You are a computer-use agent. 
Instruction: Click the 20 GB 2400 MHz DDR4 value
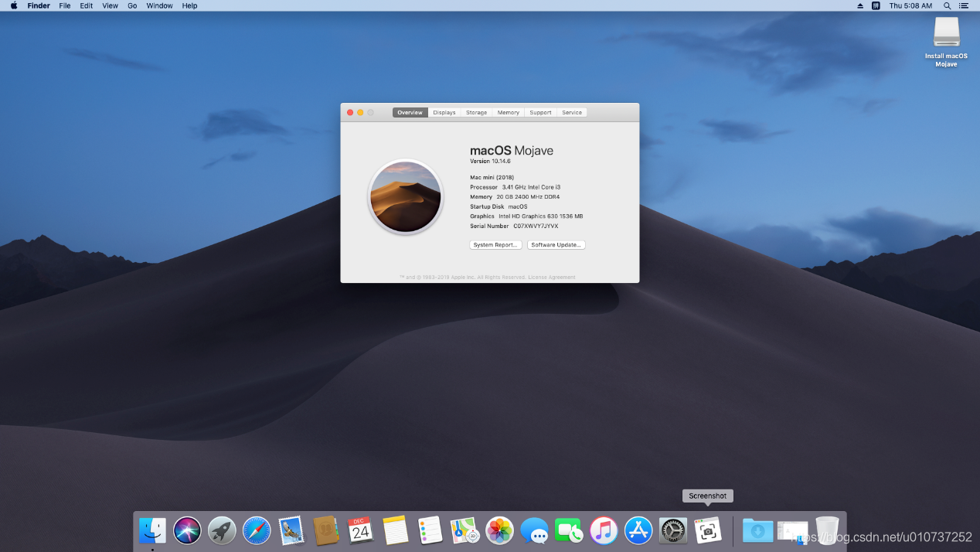(x=528, y=196)
